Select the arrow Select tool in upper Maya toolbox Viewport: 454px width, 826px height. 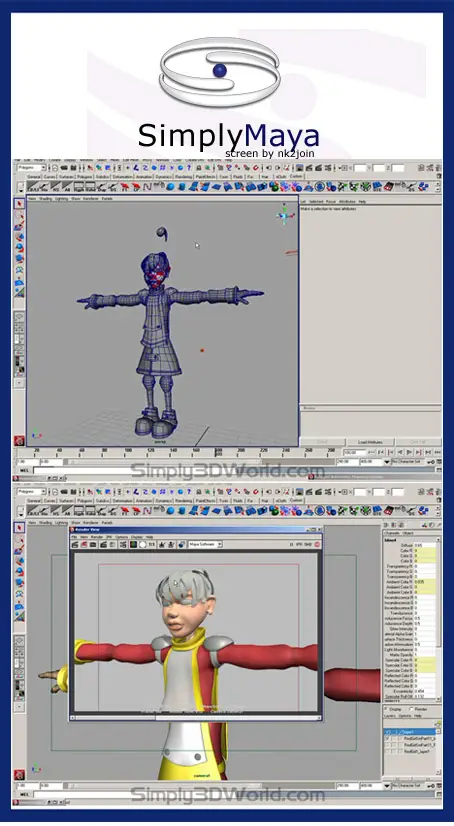pos(19,203)
